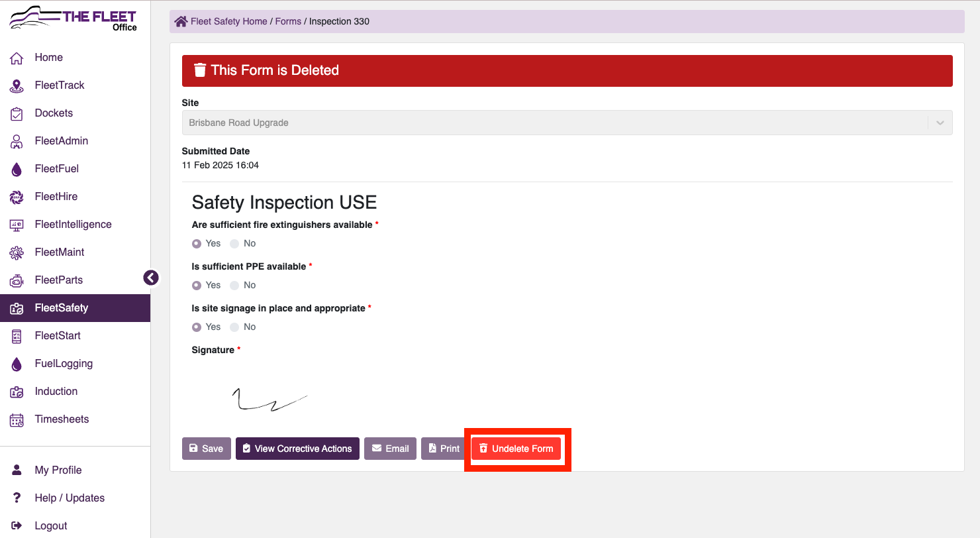
Task: Click the FleetMaint gears icon
Action: pyautogui.click(x=17, y=252)
